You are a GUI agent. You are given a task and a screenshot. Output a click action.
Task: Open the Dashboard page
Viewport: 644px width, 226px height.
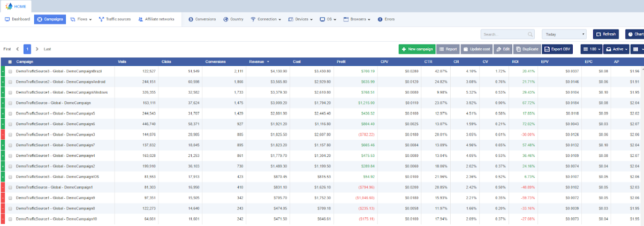[x=17, y=19]
